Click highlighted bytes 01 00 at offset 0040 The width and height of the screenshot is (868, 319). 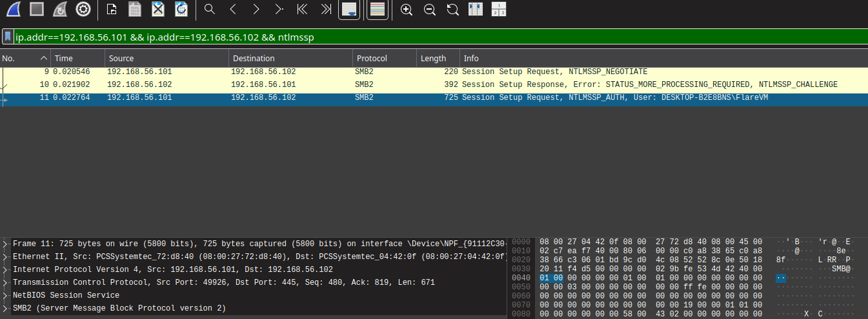coord(550,278)
